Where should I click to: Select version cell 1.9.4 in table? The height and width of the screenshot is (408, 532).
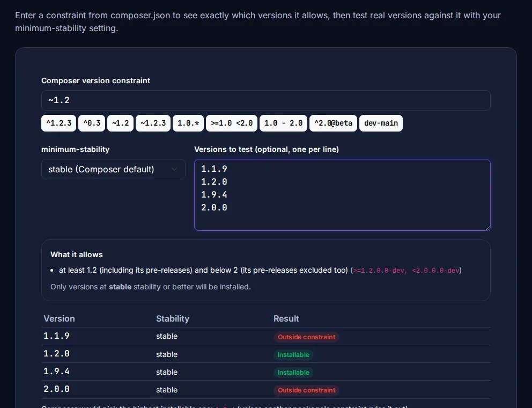pos(56,371)
